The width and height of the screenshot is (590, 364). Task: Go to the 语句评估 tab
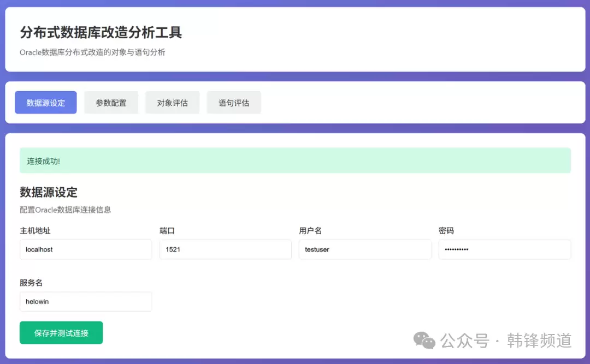[x=234, y=103]
